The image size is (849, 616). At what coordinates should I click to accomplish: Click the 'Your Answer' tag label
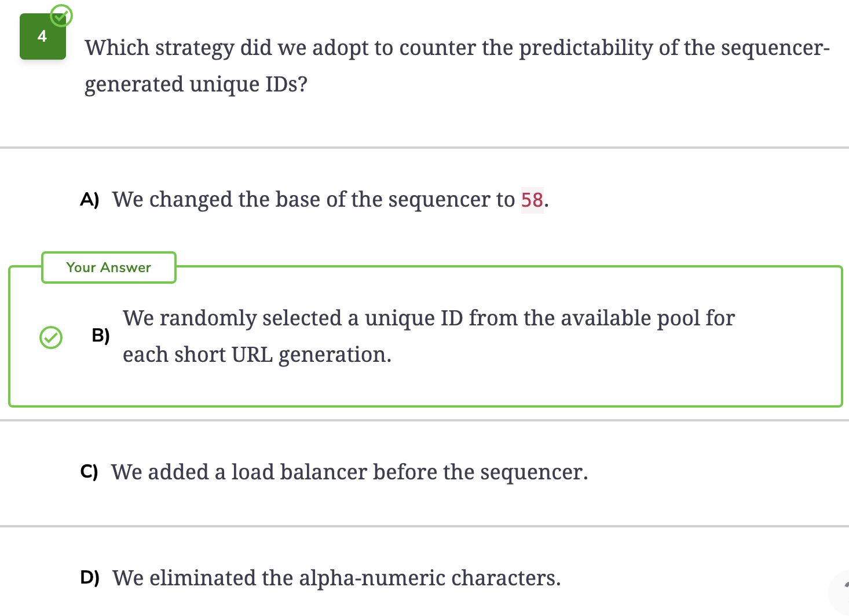pyautogui.click(x=109, y=267)
